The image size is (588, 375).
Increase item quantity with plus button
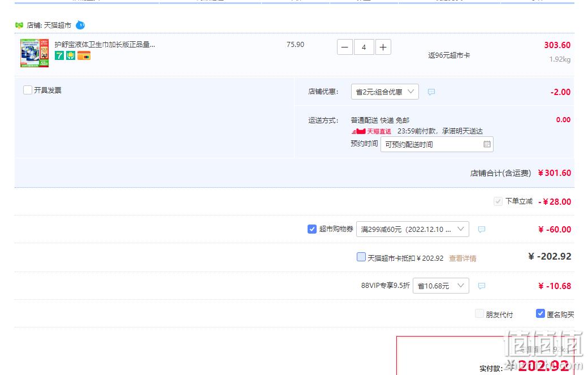(x=383, y=48)
